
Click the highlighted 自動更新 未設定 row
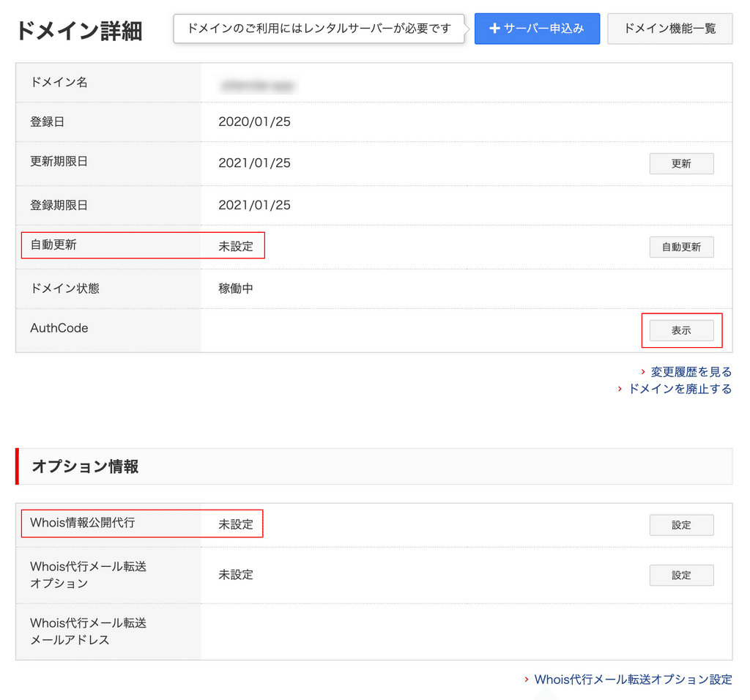click(143, 246)
